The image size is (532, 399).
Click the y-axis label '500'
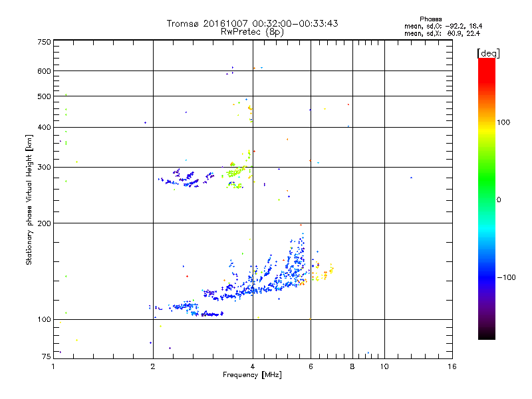[x=44, y=96]
